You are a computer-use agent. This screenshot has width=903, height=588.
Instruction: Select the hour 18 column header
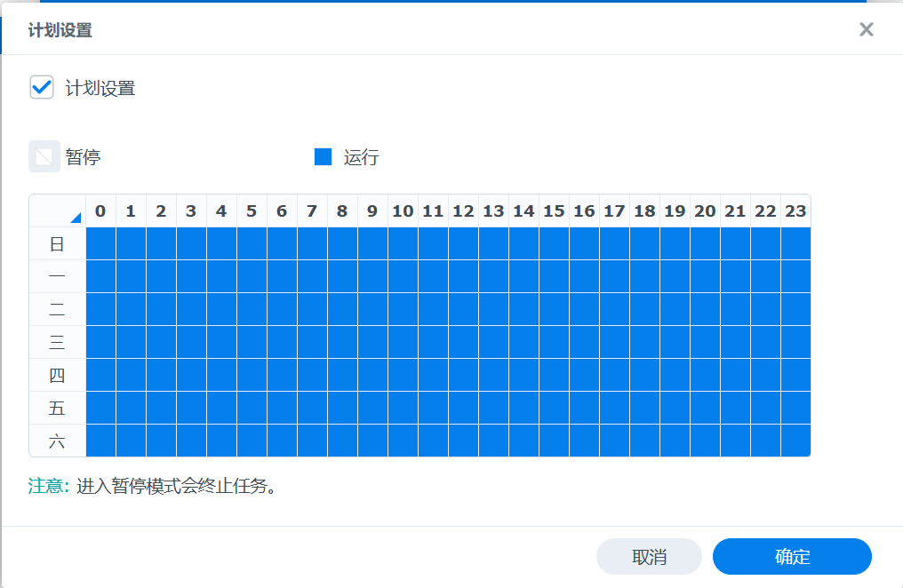point(644,211)
